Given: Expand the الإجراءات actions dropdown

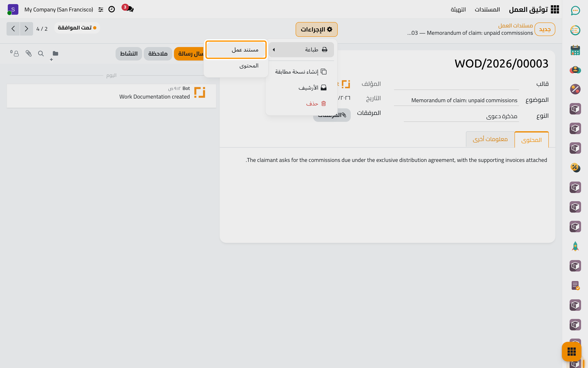Looking at the screenshot, I should tap(317, 29).
